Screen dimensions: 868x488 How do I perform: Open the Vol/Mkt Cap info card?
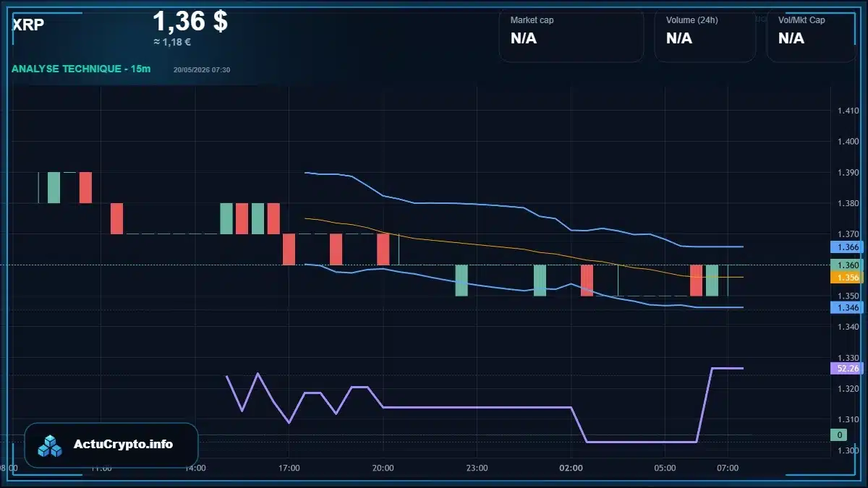[811, 35]
